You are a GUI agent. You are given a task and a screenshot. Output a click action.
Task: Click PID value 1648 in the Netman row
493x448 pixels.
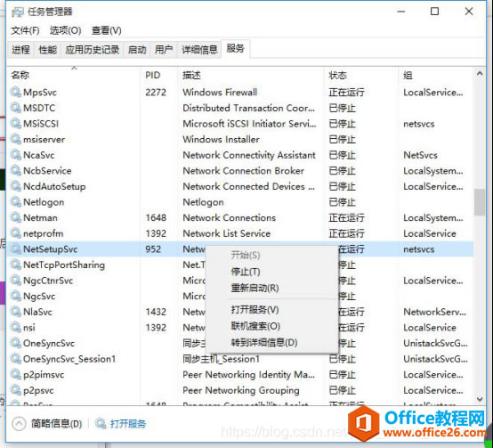156,217
